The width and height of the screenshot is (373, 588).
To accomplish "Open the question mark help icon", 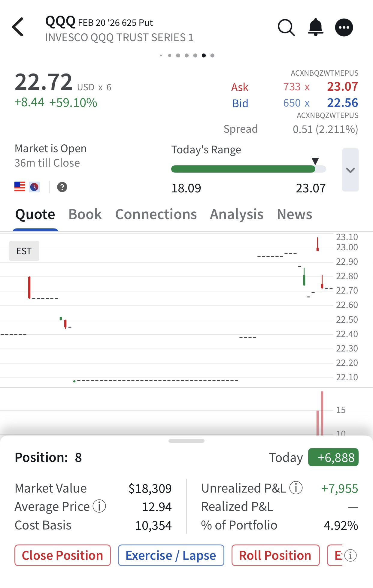I will tap(62, 187).
